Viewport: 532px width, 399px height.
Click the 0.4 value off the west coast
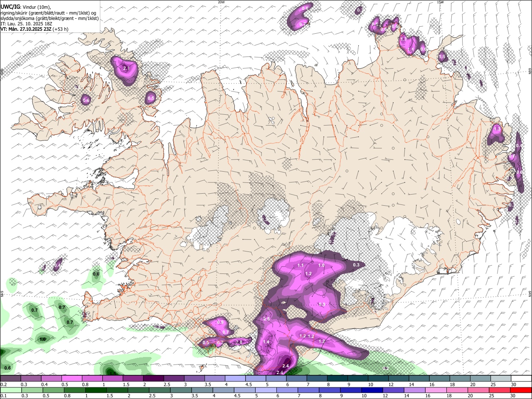pos(58,265)
